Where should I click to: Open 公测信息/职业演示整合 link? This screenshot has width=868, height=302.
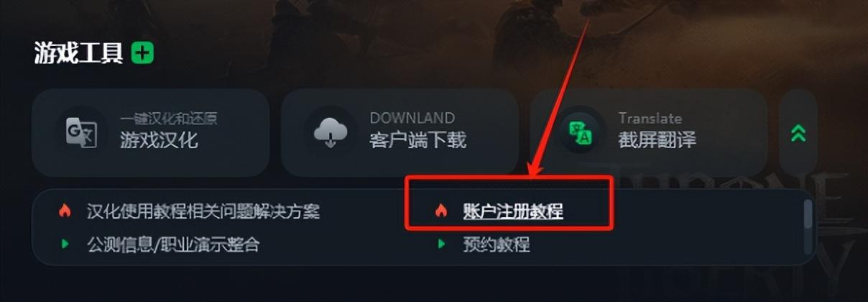(173, 244)
